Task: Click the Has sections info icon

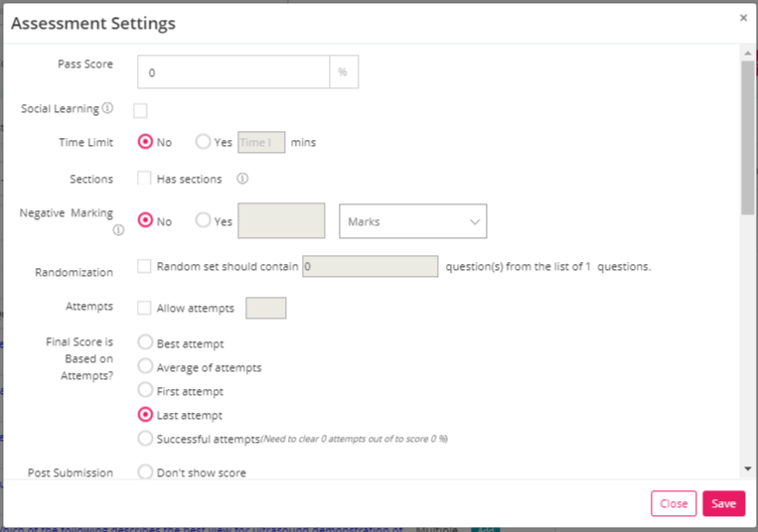Action: click(x=242, y=179)
